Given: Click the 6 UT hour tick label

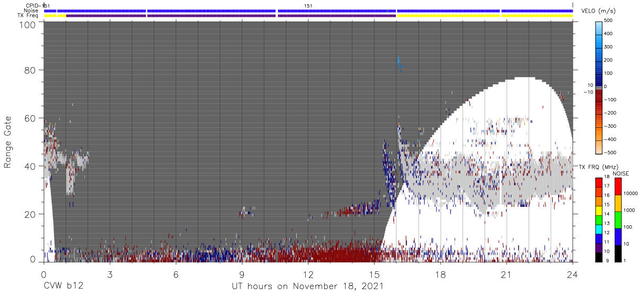Looking at the screenshot, I should tap(176, 274).
